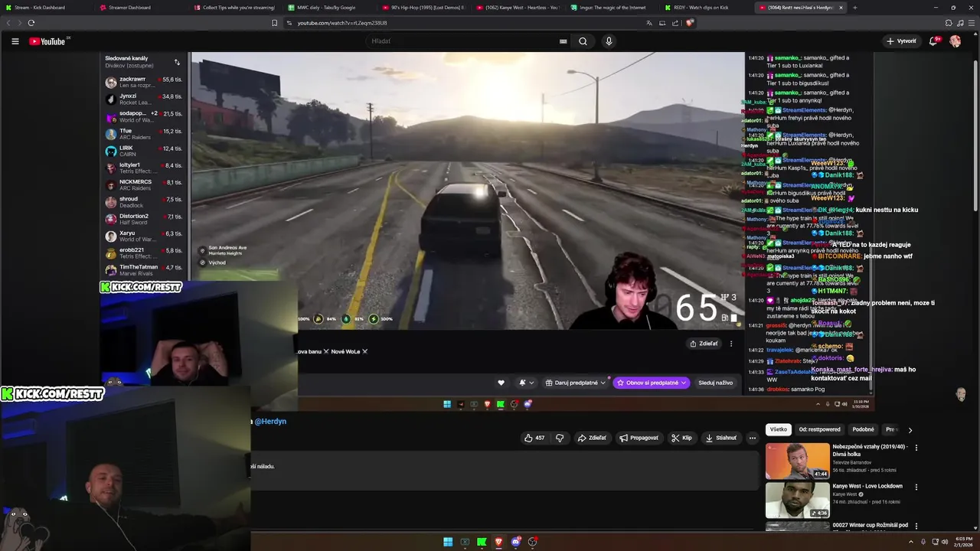Show hidden tray icons chevron
Image resolution: width=980 pixels, height=551 pixels.
point(911,542)
